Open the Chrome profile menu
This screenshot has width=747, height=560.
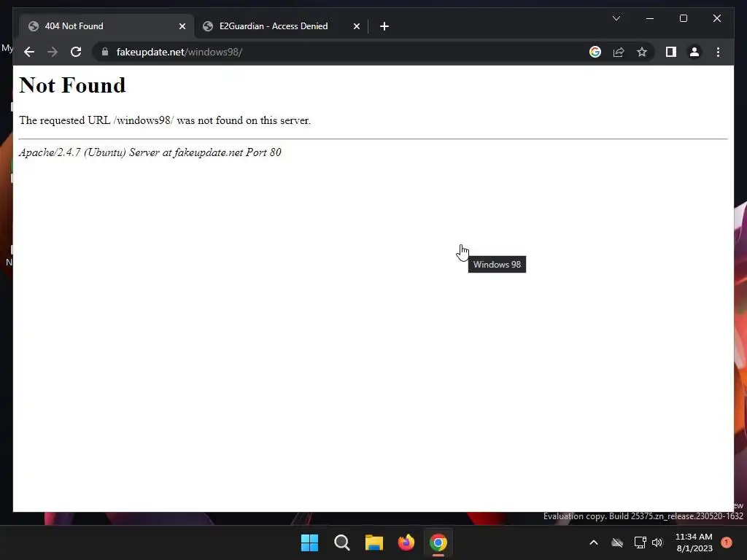[x=694, y=52]
